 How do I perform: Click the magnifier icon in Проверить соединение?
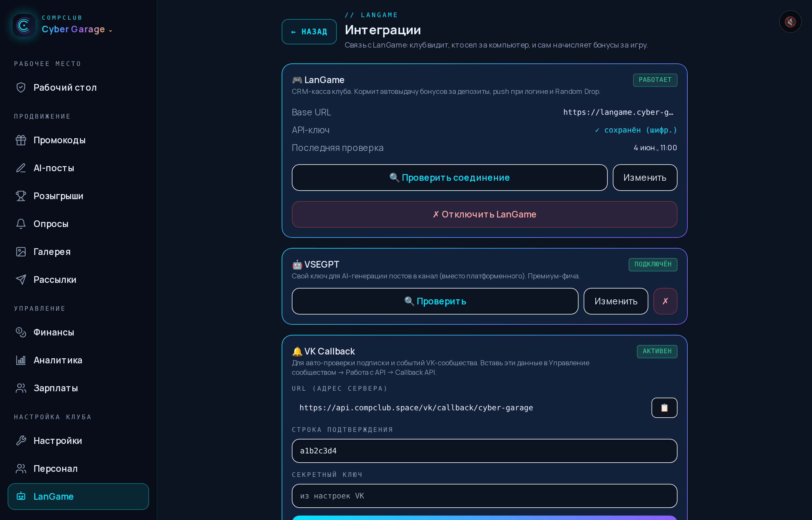coord(394,178)
